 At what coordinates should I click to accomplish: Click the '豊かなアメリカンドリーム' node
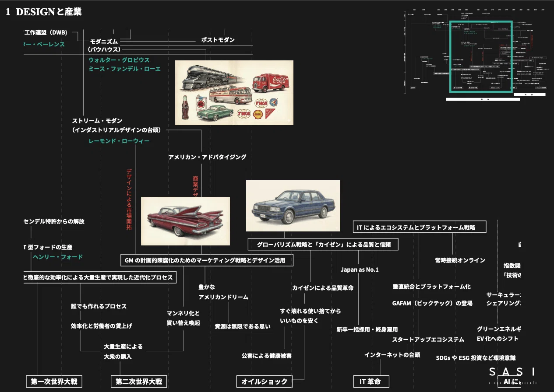click(x=223, y=292)
